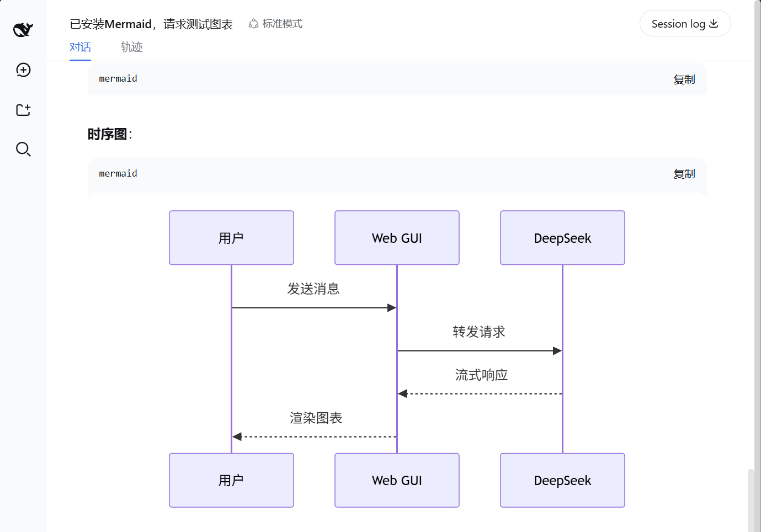Screen dimensions: 761x532
Task: Click the 流式响应 message label
Action: coord(481,375)
